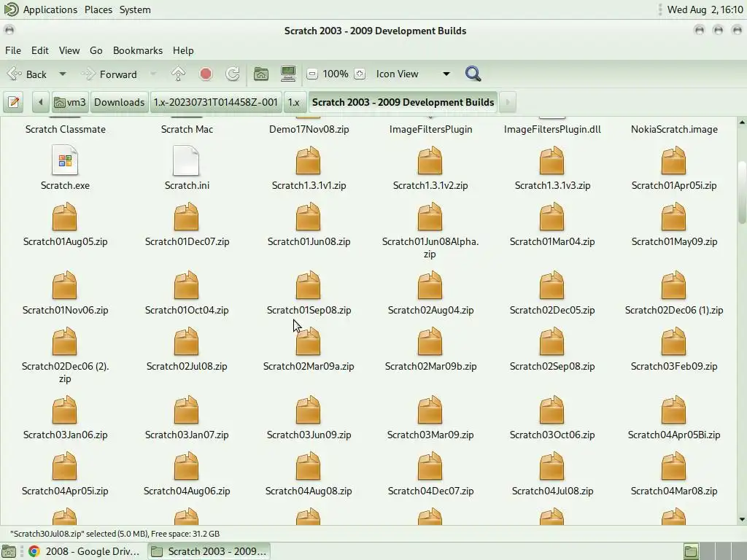Screen dimensions: 747x560
Task: Open the Applications menu in top panel
Action: click(x=50, y=9)
